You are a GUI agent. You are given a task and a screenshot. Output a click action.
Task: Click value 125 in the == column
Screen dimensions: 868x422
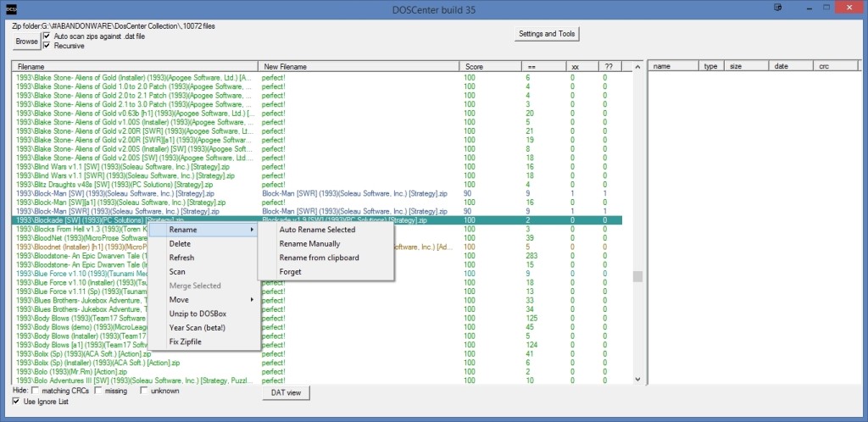[531, 318]
